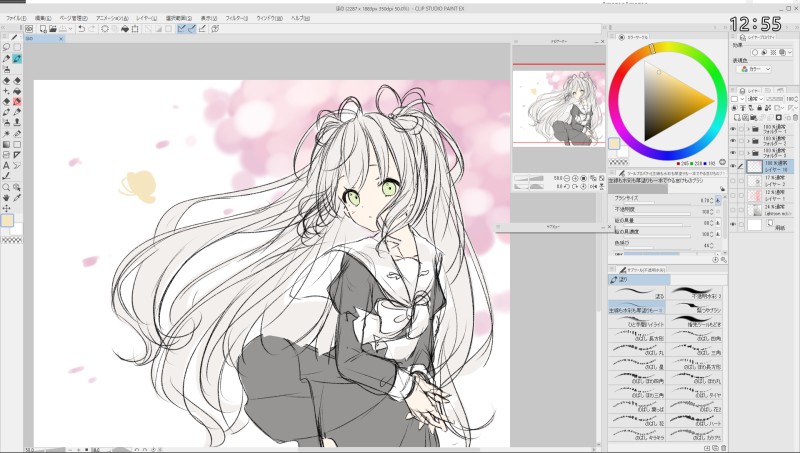Show the hidden 12% レイヤー 1
Screen dimensions: 800x453
(x=733, y=195)
